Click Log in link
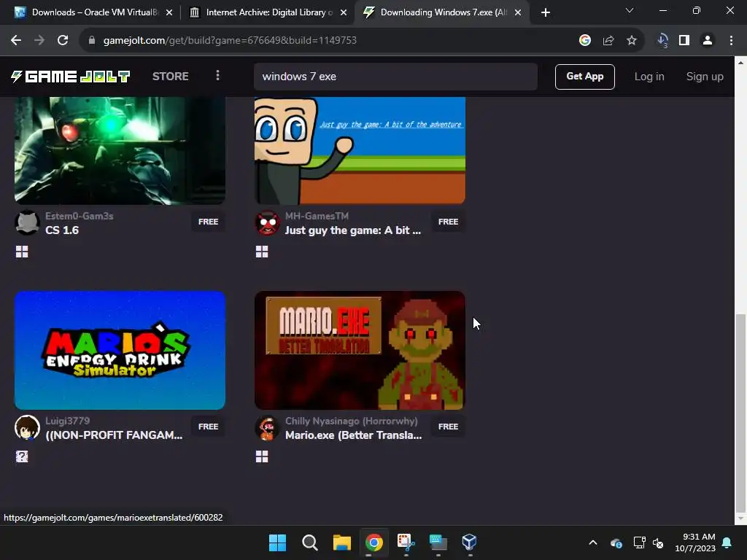 pos(649,77)
